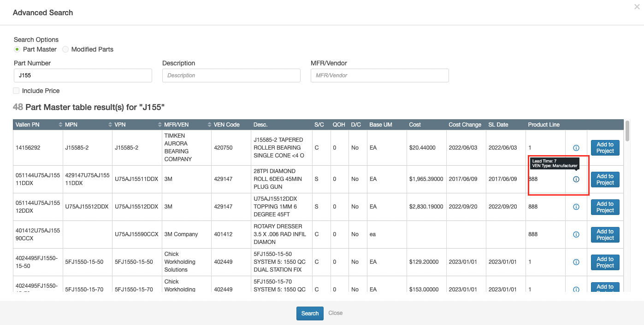This screenshot has width=644, height=325.
Task: Click info icon for J15585-2 Timken row
Action: pyautogui.click(x=576, y=148)
